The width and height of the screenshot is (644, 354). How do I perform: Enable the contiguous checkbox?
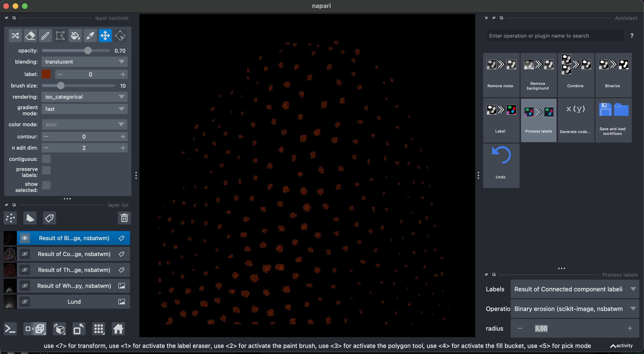[x=46, y=159]
